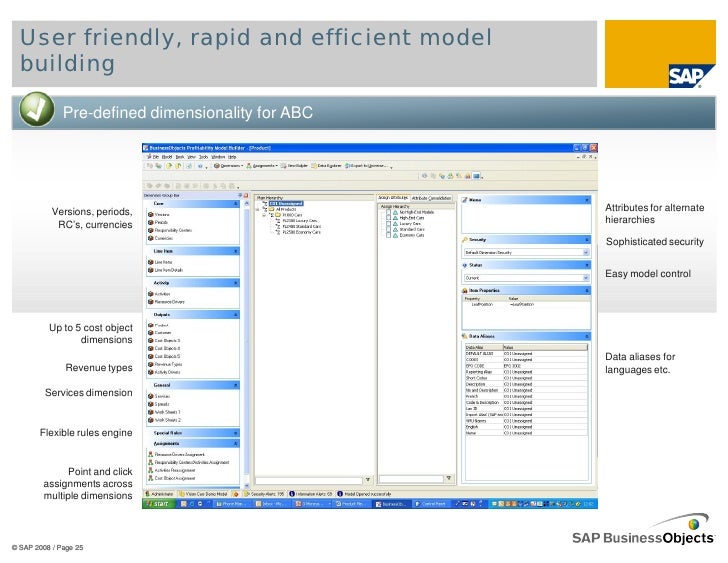Click the Memo text area
This screenshot has height=563, width=728.
pyautogui.click(x=526, y=219)
